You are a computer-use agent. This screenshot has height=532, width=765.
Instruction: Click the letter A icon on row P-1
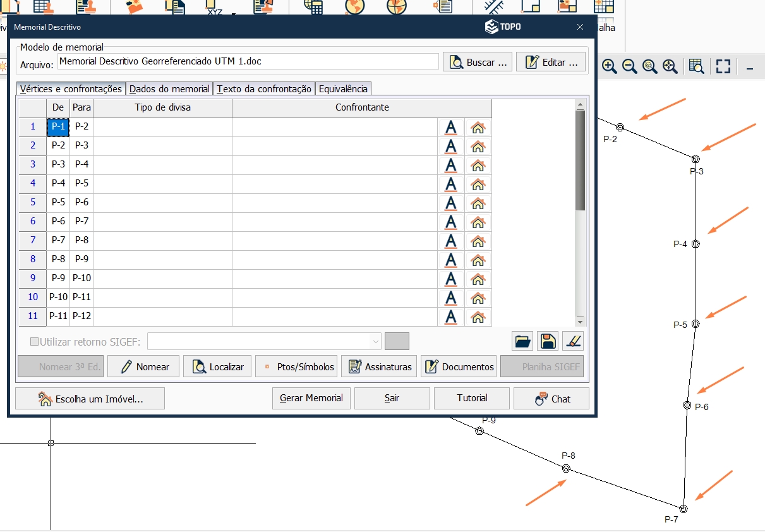tap(450, 126)
